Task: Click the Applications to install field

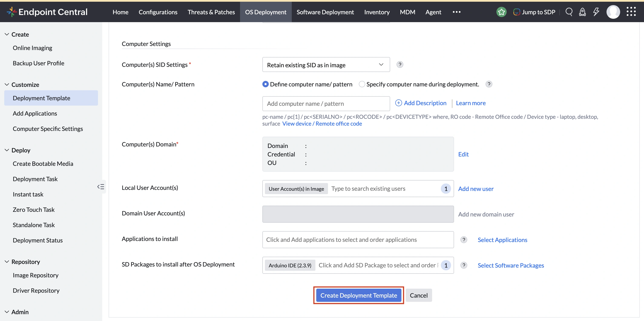Action: [x=358, y=239]
